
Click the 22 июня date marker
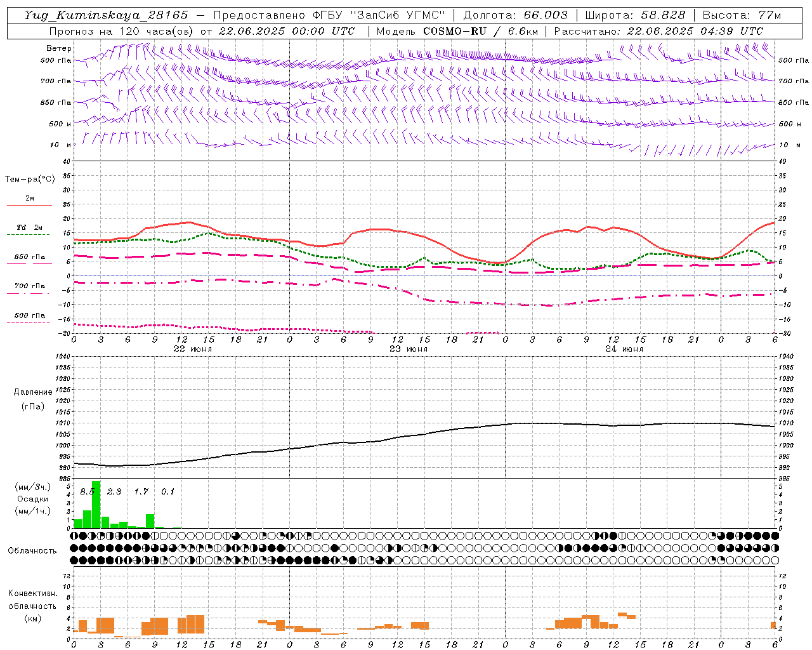[193, 349]
